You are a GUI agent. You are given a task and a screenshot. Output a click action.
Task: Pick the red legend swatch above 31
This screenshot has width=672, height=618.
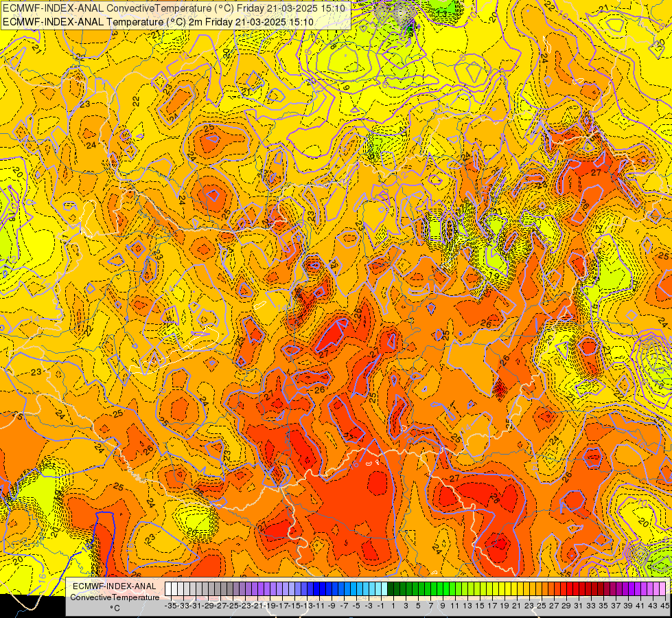[x=576, y=588]
